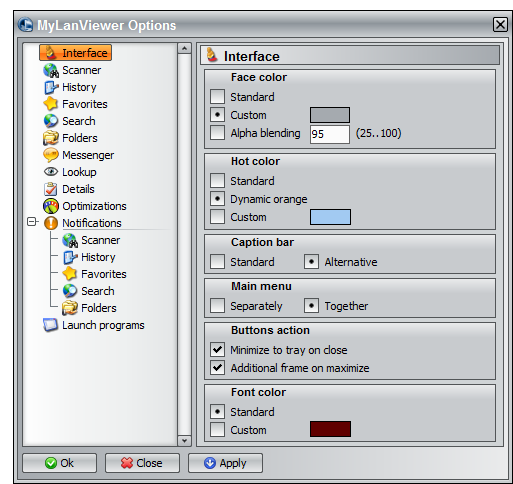Select Standard font color option
The height and width of the screenshot is (484, 513).
point(217,412)
